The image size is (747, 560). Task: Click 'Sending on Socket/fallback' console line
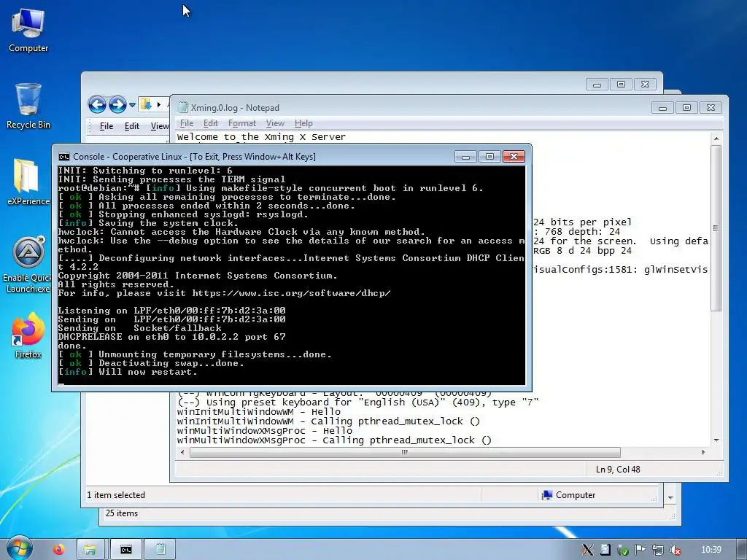[139, 328]
